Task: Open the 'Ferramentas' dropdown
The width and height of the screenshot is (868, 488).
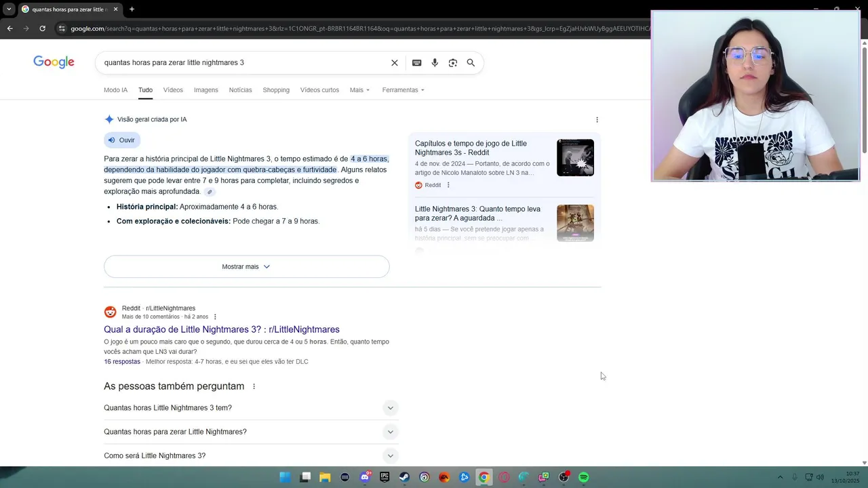Action: click(403, 90)
